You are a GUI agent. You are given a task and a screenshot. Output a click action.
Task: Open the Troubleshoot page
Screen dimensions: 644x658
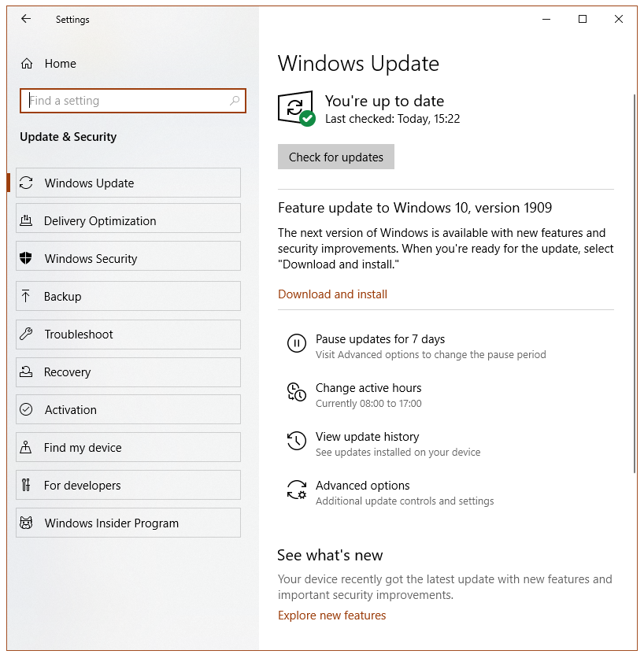point(128,335)
